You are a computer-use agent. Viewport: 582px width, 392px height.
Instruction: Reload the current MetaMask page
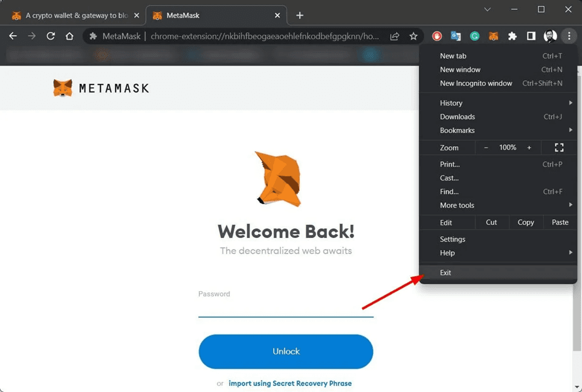(x=51, y=36)
